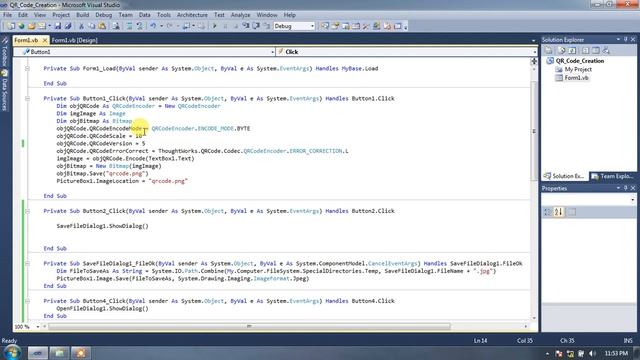Image resolution: width=640 pixels, height=360 pixels.
Task: Toggle Show All Files in Solution Explorer
Action: pos(562,50)
